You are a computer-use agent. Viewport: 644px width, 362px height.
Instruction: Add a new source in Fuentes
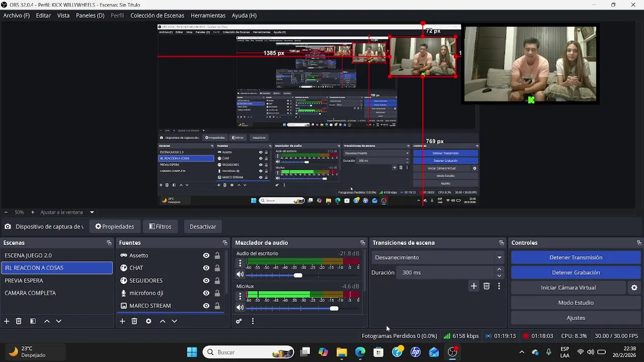click(x=122, y=321)
